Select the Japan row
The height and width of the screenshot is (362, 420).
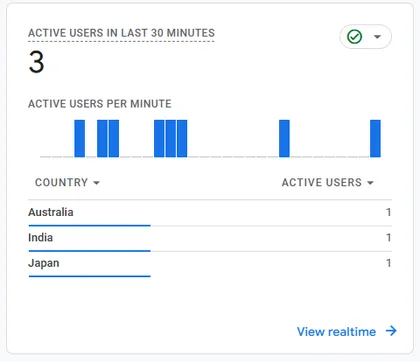pos(210,264)
